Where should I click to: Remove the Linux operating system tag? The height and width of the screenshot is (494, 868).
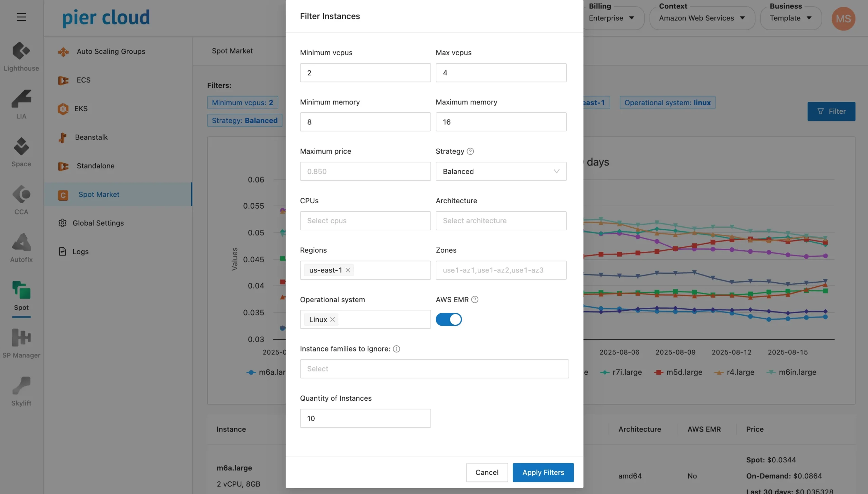[x=333, y=319]
